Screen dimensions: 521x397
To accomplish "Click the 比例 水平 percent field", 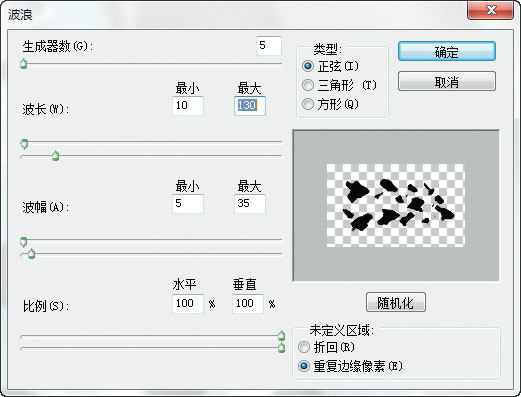I will click(x=188, y=304).
